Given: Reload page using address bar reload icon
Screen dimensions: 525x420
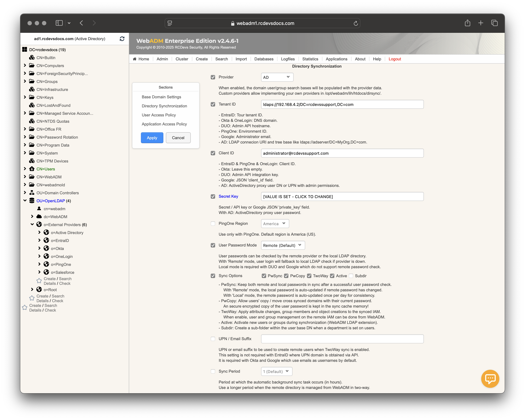Looking at the screenshot, I should 355,23.
